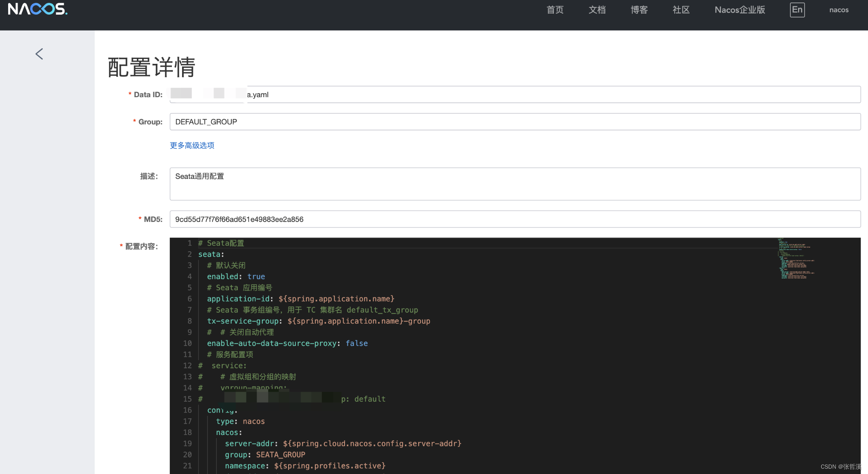
Task: Open Nacos企业版 link
Action: click(740, 10)
